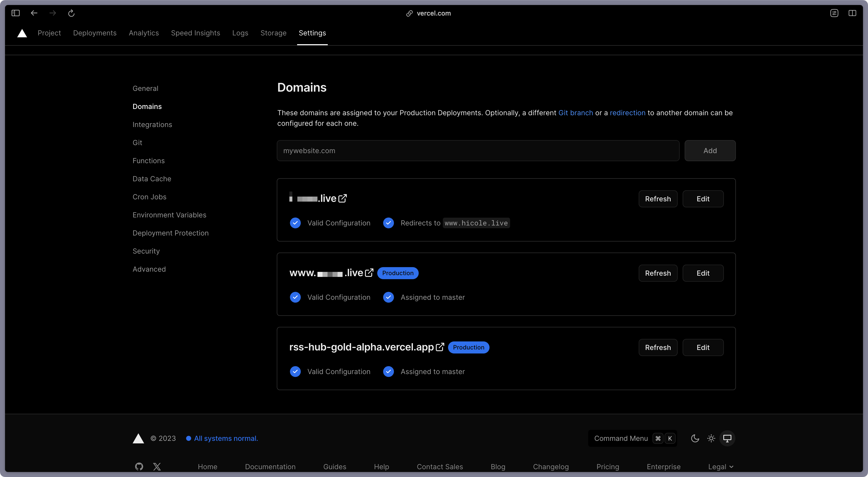
Task: Click the rss-hub-gold-alpha.vercel.app domain name
Action: pos(362,347)
